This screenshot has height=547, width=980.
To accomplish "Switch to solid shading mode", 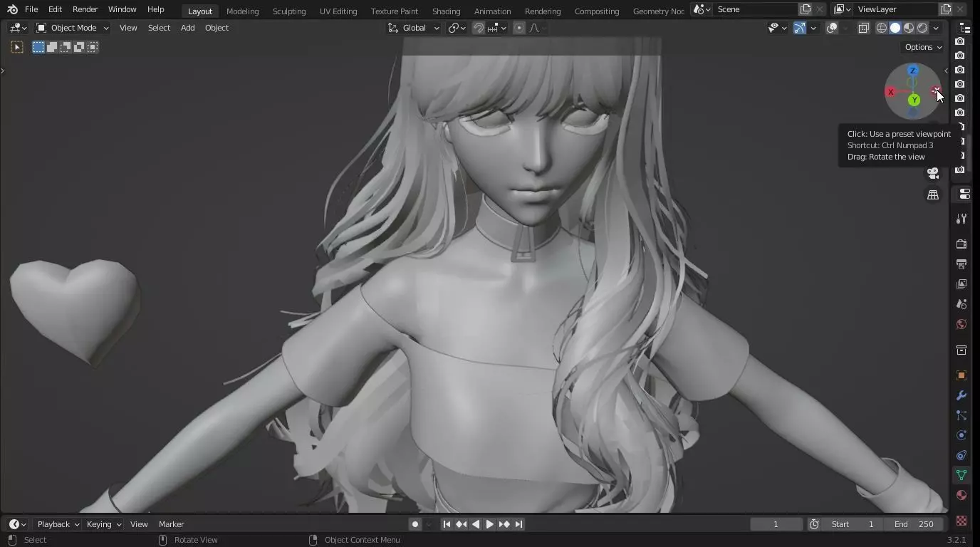I will tap(895, 28).
